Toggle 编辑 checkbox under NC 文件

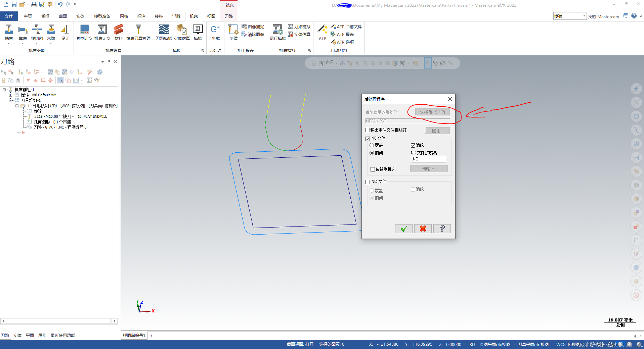(x=413, y=145)
